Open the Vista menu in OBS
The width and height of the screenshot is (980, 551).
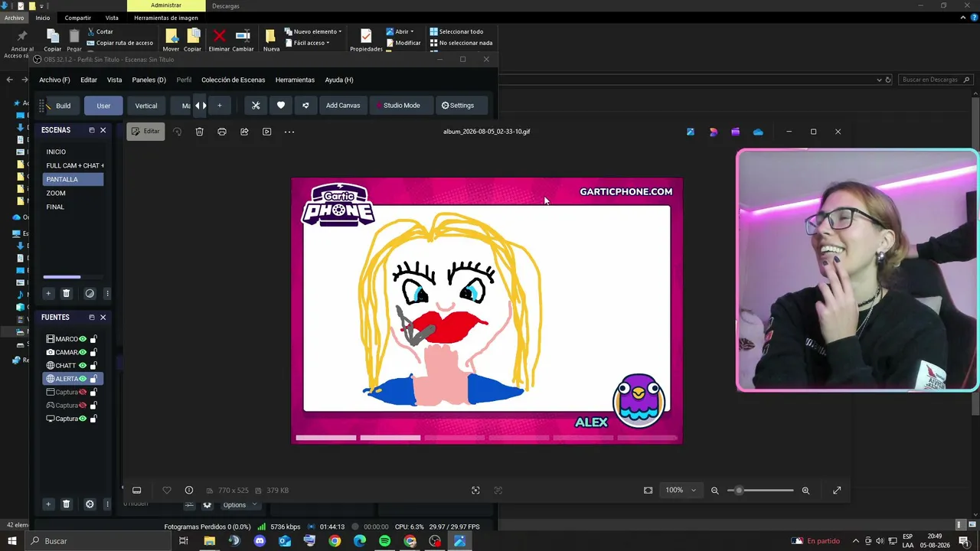pyautogui.click(x=114, y=80)
